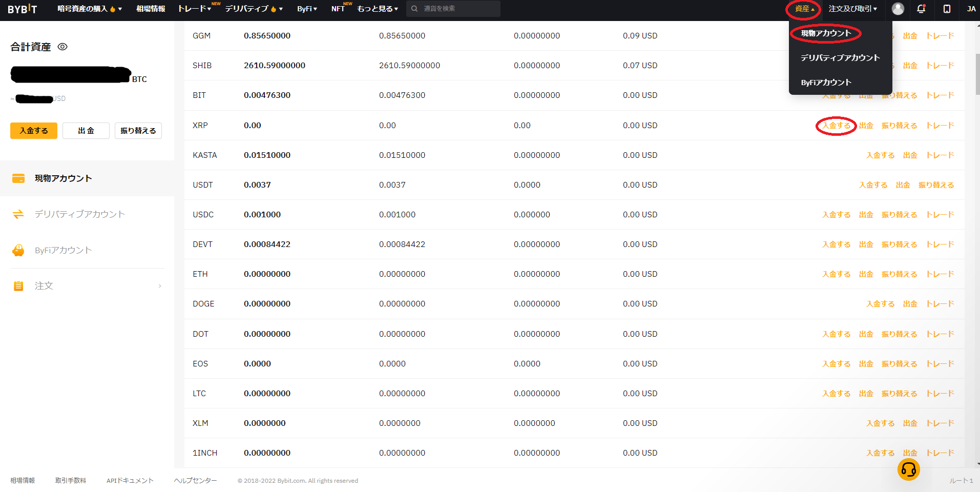Click the GGM value 0.09 USD
The width and height of the screenshot is (980, 492).
(640, 36)
